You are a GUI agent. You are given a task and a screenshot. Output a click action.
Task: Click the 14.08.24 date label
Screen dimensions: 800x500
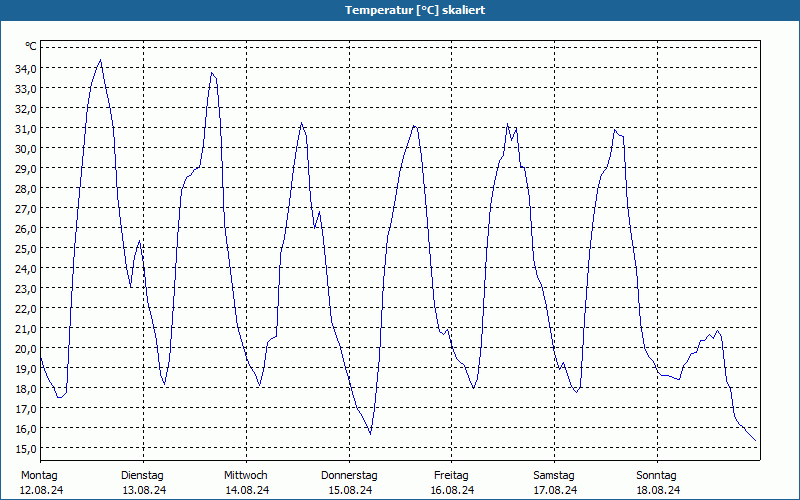click(247, 490)
